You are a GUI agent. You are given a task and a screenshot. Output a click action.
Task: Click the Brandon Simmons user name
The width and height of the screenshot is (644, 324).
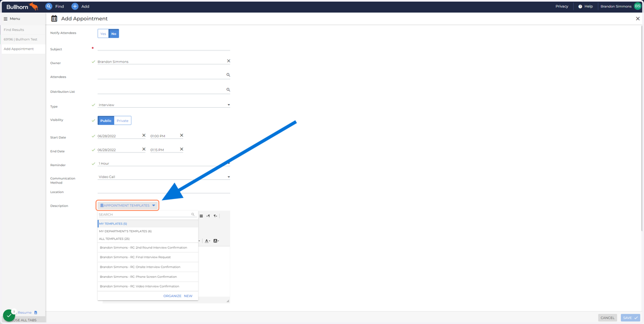[x=616, y=6]
